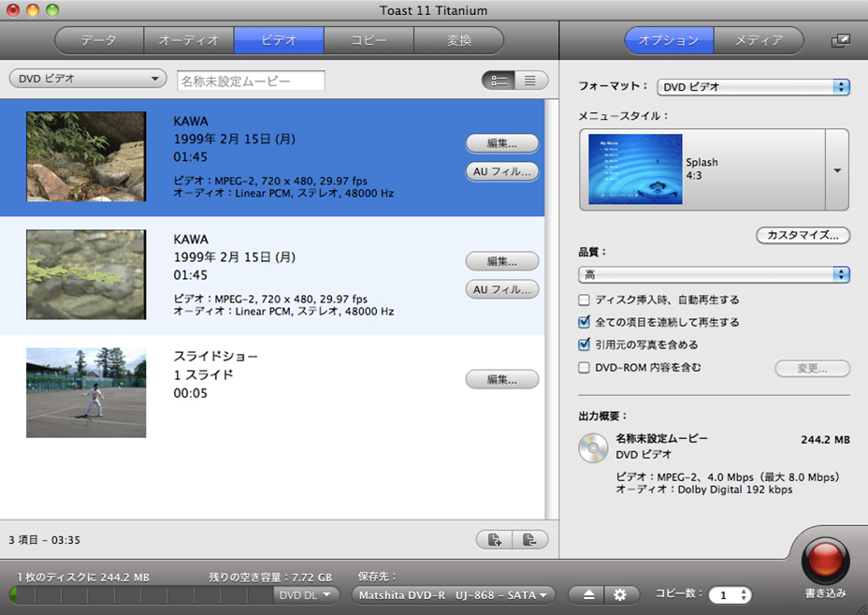Click the detach media browser window icon

pyautogui.click(x=840, y=41)
